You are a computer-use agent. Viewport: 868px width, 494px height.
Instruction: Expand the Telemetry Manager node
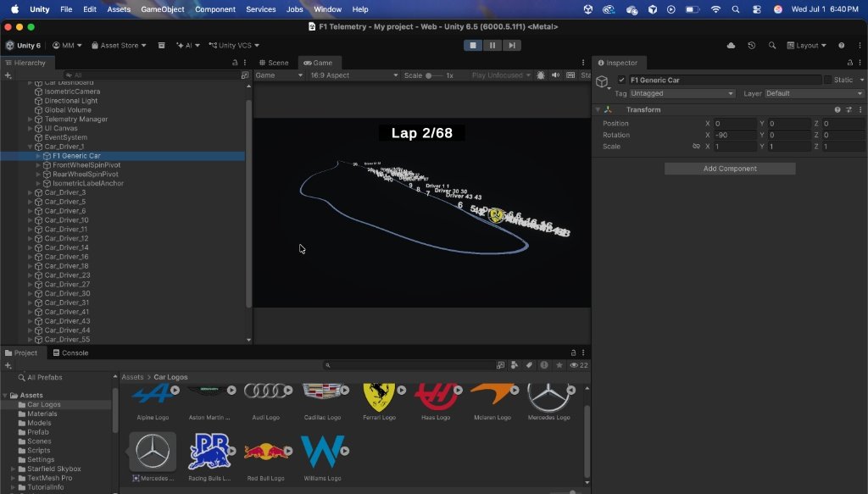(30, 119)
